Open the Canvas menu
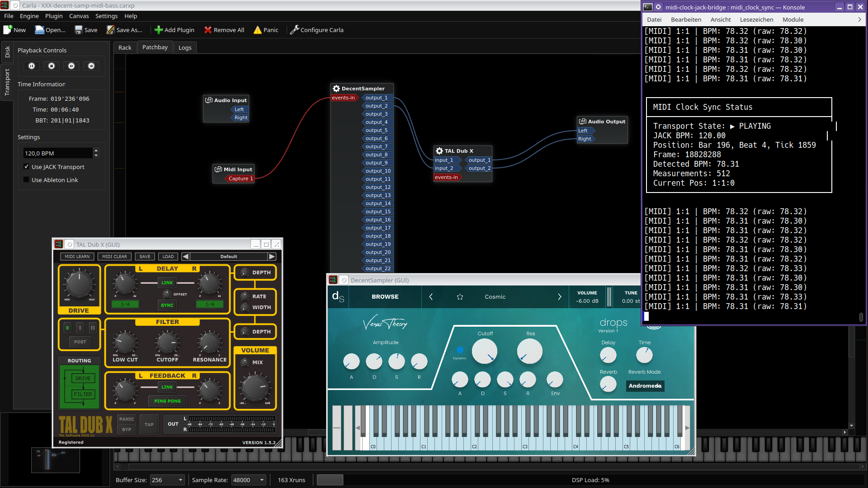This screenshot has height=488, width=868. (79, 16)
